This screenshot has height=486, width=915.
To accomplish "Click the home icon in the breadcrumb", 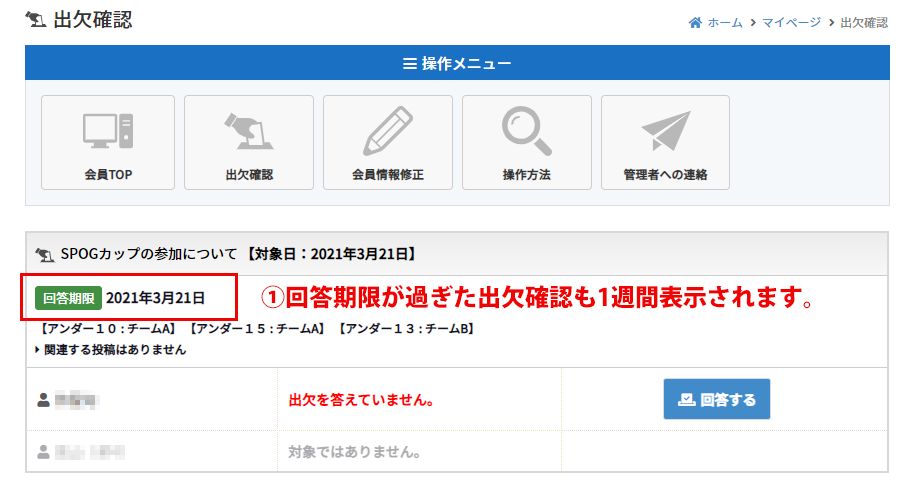I will click(x=695, y=22).
